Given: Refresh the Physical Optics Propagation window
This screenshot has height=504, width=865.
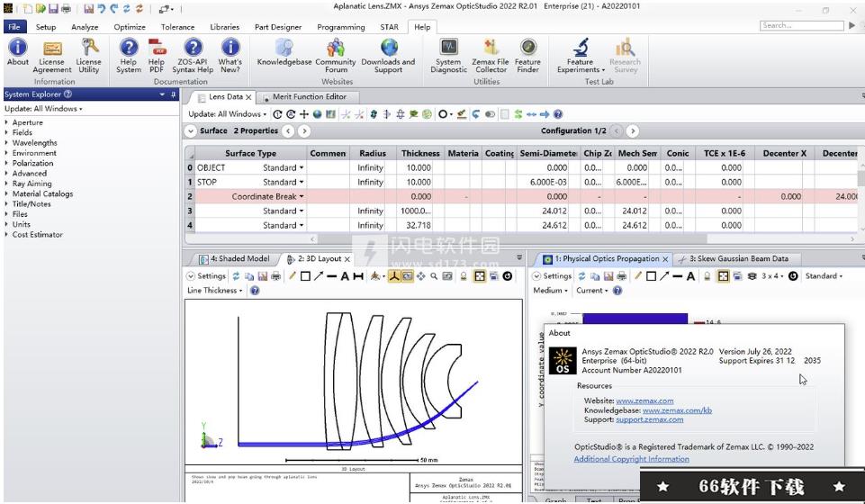Looking at the screenshot, I should pyautogui.click(x=581, y=276).
